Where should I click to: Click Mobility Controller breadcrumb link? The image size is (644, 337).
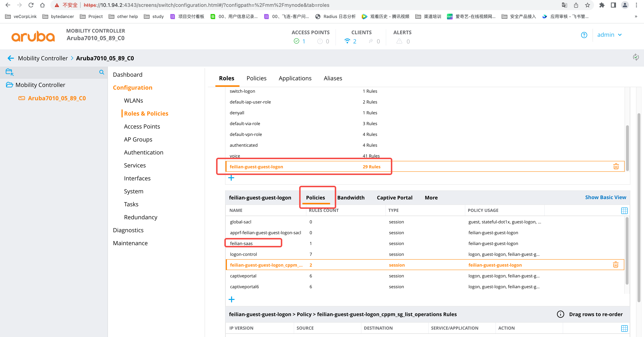43,58
